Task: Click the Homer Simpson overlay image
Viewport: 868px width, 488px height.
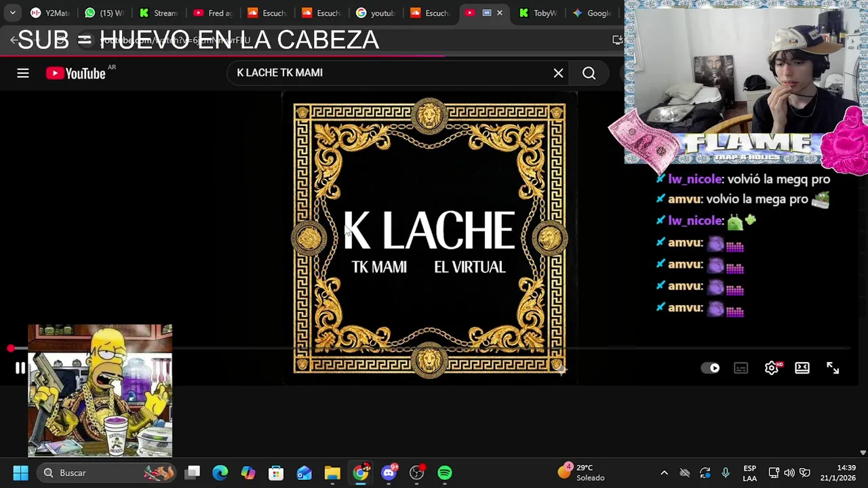Action: [100, 390]
